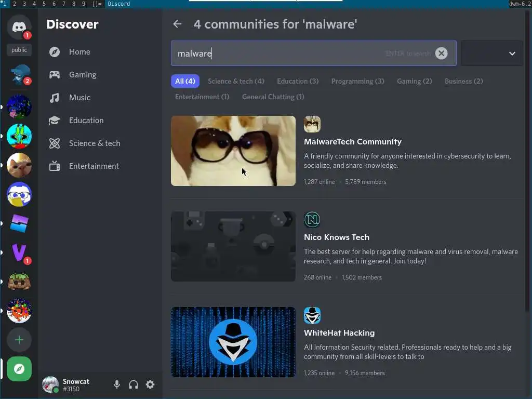Image resolution: width=532 pixels, height=399 pixels.
Task: Click the malware search input field
Action: 313,54
